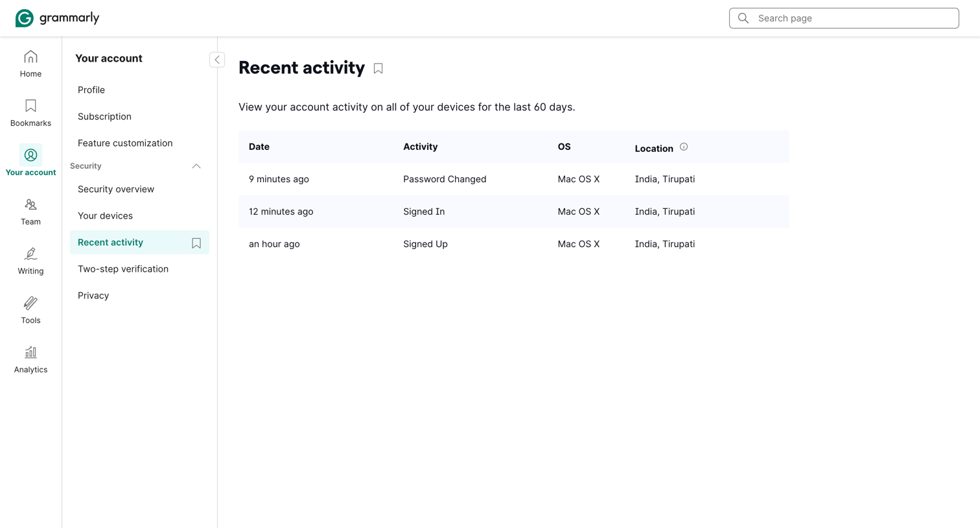Toggle bookmark on Recent activity menu row
The height and width of the screenshot is (528, 980).
pyautogui.click(x=196, y=243)
